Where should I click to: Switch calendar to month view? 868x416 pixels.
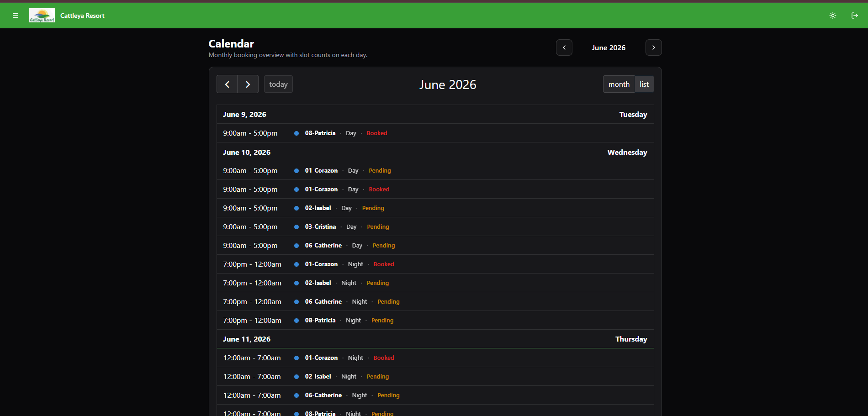619,84
